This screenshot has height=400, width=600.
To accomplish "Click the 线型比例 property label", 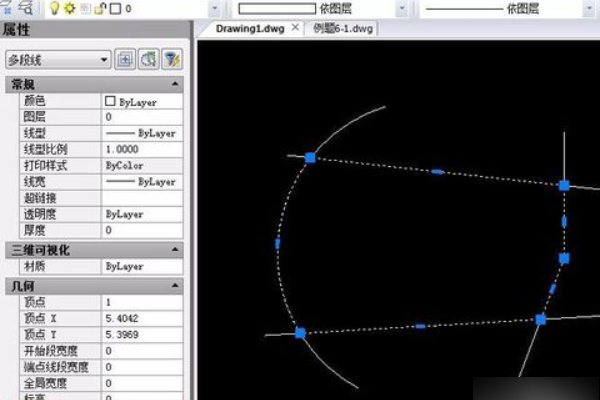I will 46,149.
